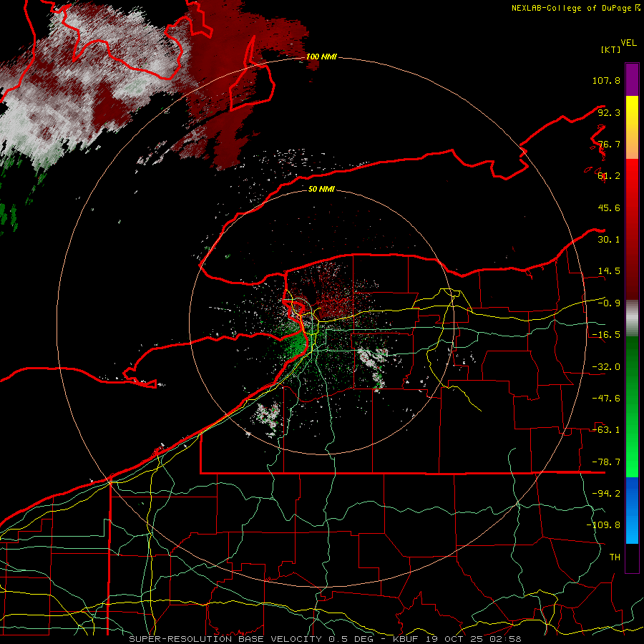Click the 92.3 legend value
Screen dimensions: 644x644
click(x=609, y=112)
